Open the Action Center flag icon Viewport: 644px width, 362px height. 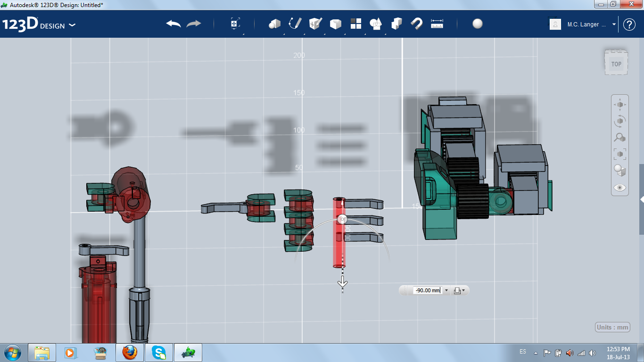click(547, 353)
